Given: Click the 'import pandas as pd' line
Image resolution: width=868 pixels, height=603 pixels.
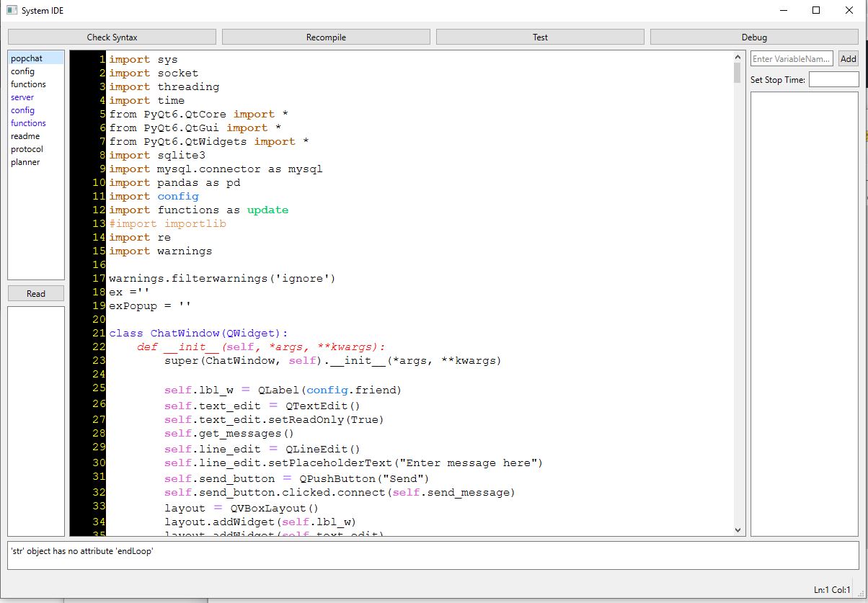Looking at the screenshot, I should [x=174, y=183].
